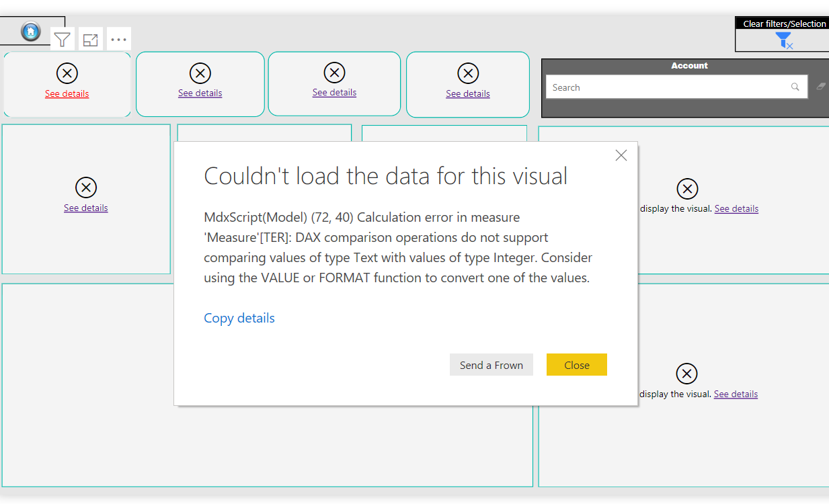The width and height of the screenshot is (829, 504).
Task: Click the MdxScript(Model) error message text
Action: tap(398, 247)
